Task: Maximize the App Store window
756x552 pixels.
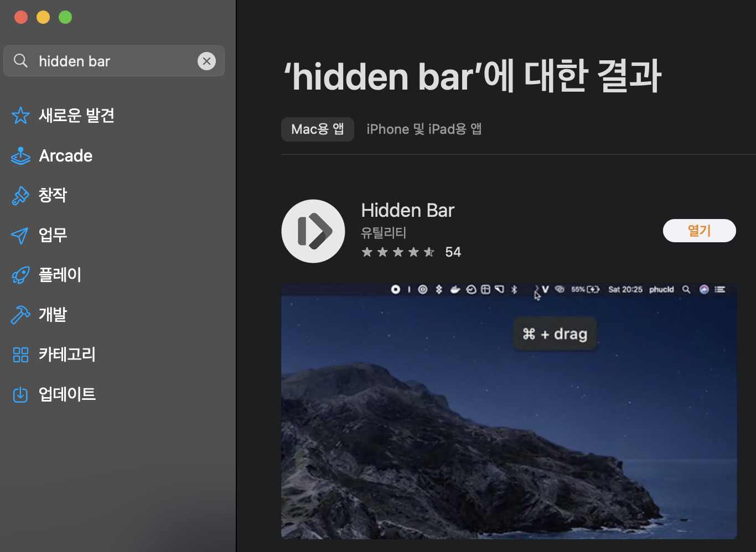Action: 65,17
